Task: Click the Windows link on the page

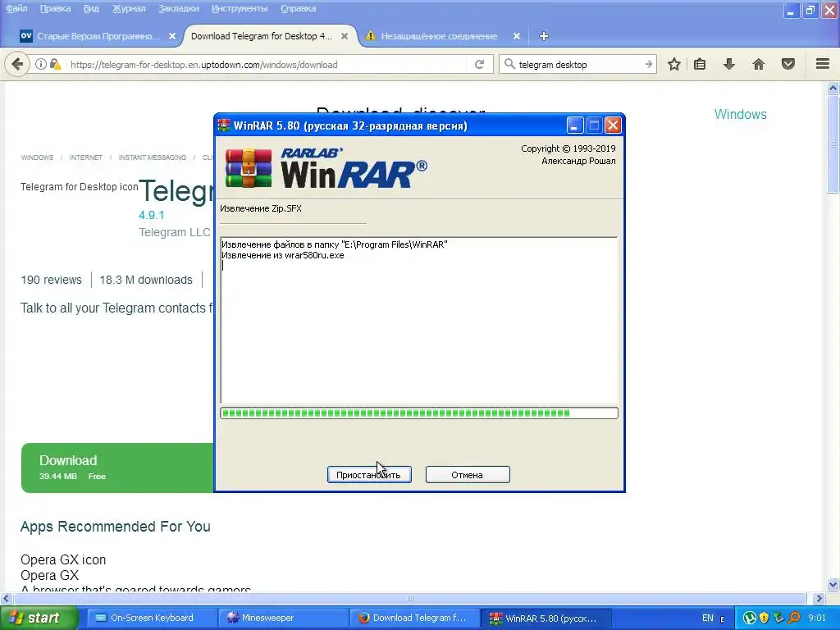Action: (741, 114)
